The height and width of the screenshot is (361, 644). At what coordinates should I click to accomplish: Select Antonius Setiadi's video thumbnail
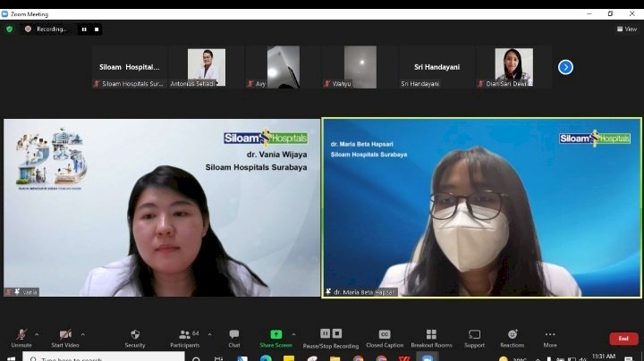(207, 67)
